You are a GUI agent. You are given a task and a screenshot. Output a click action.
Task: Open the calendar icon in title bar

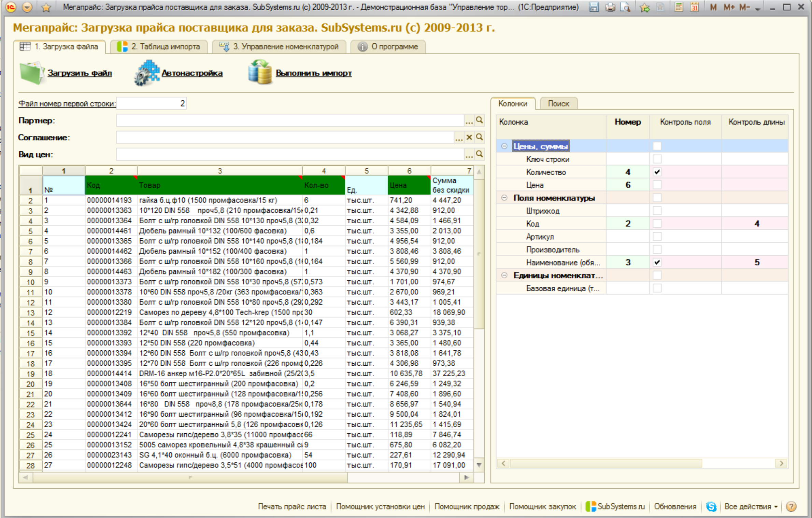695,7
